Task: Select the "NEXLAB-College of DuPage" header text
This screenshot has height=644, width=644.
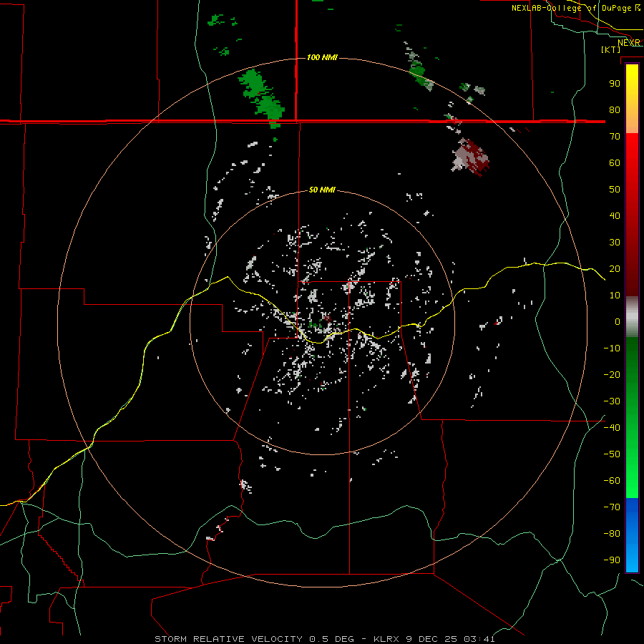Action: (571, 8)
